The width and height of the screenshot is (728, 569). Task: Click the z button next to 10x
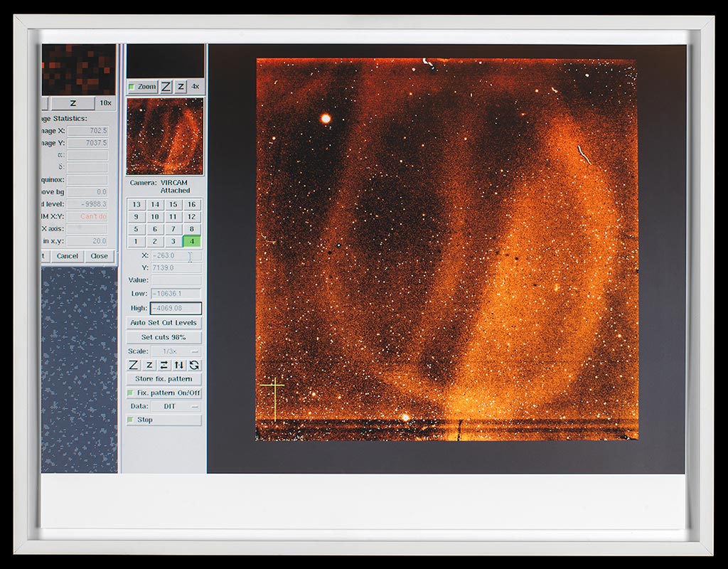72,104
